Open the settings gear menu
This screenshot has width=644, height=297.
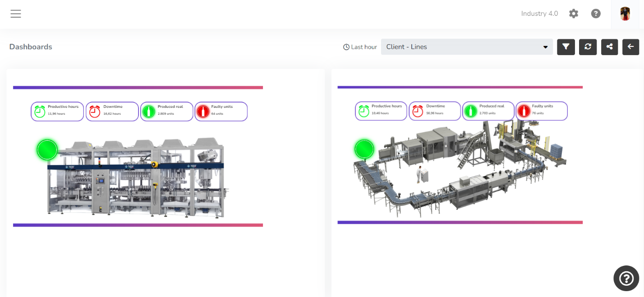573,14
